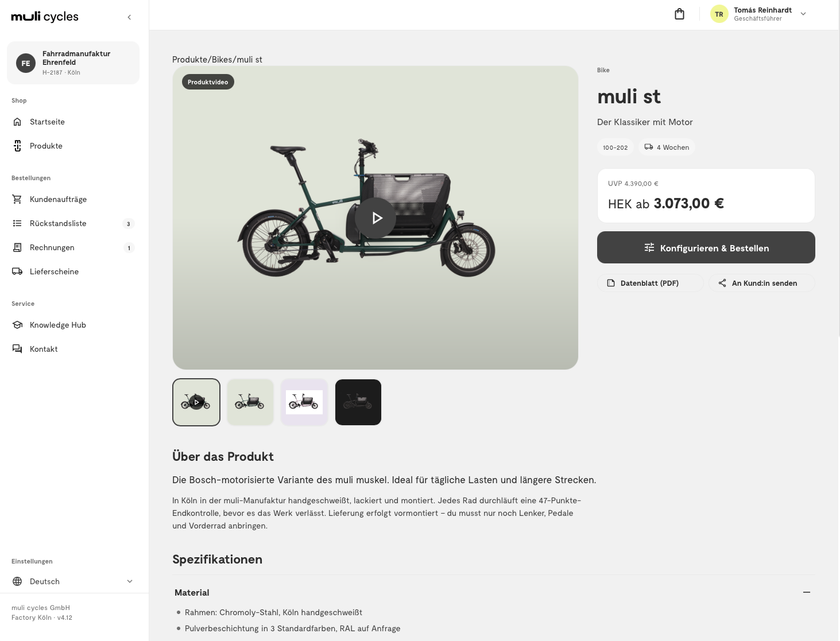Collapse the sidebar with the chevron arrow
The image size is (840, 641).
[129, 17]
